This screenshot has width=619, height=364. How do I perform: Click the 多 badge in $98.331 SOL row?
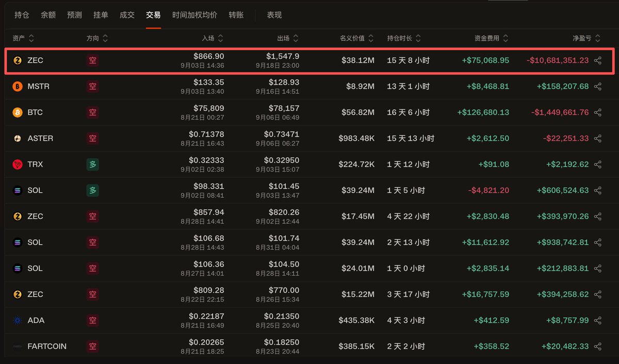click(x=92, y=190)
